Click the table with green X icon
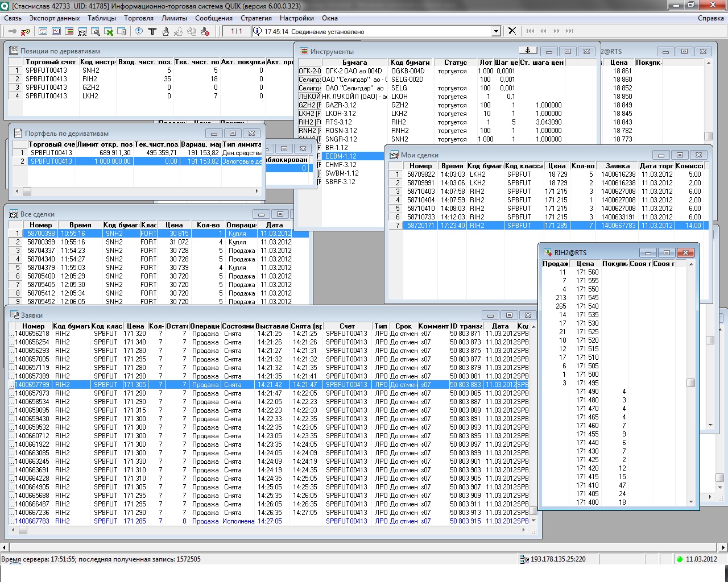Image resolution: width=728 pixels, height=582 pixels. [109, 31]
